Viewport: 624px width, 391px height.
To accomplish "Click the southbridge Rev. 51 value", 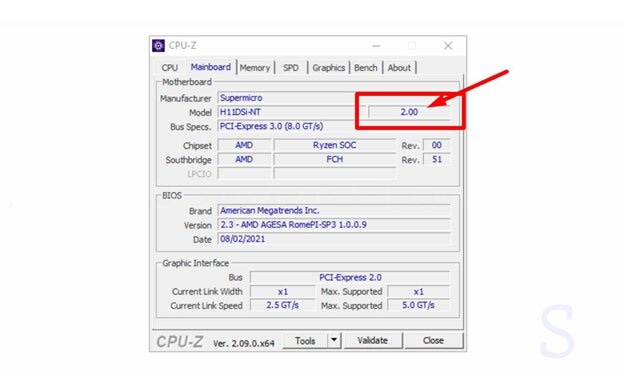I will (x=437, y=160).
